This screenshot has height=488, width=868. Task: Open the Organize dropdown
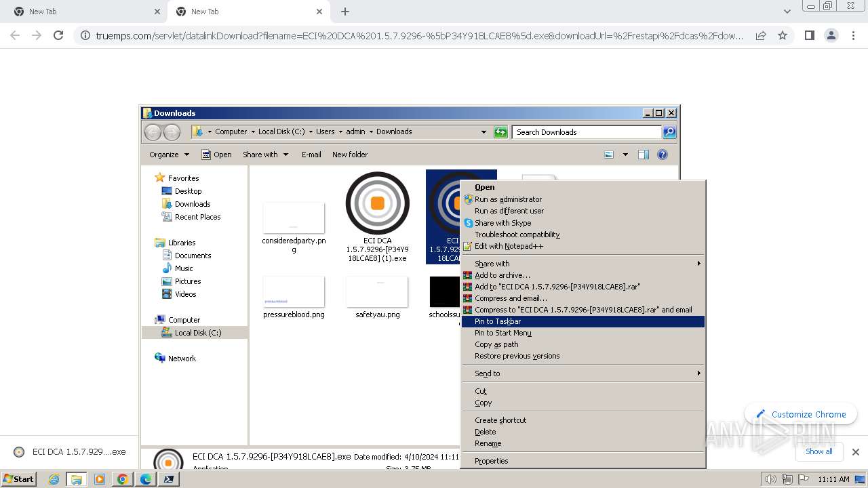[x=169, y=155]
